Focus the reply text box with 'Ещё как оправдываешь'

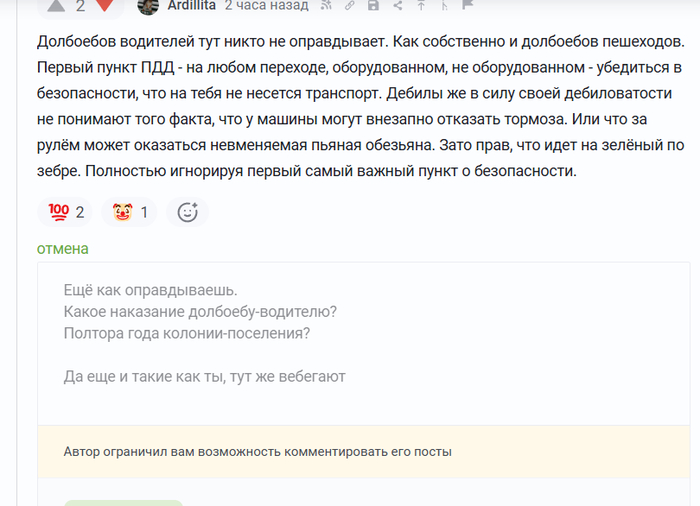[x=364, y=344]
